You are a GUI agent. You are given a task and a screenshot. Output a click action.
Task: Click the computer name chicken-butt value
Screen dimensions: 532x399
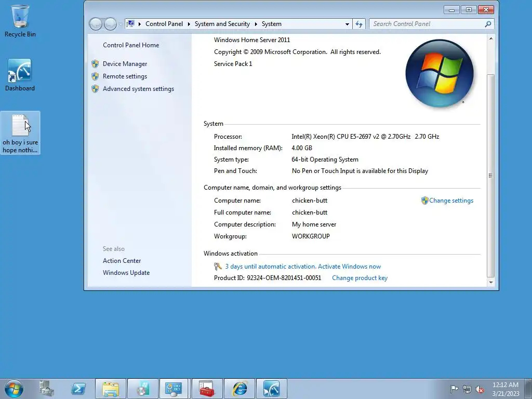[x=310, y=201]
